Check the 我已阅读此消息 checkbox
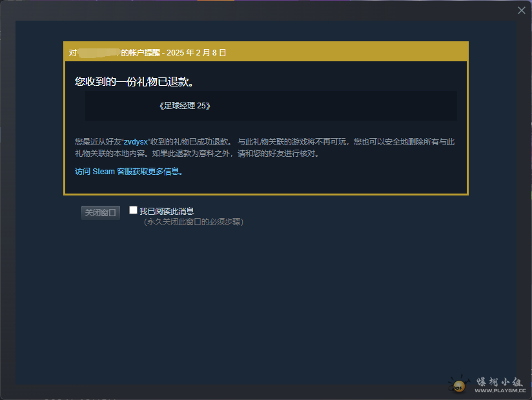532x400 pixels. coord(134,210)
